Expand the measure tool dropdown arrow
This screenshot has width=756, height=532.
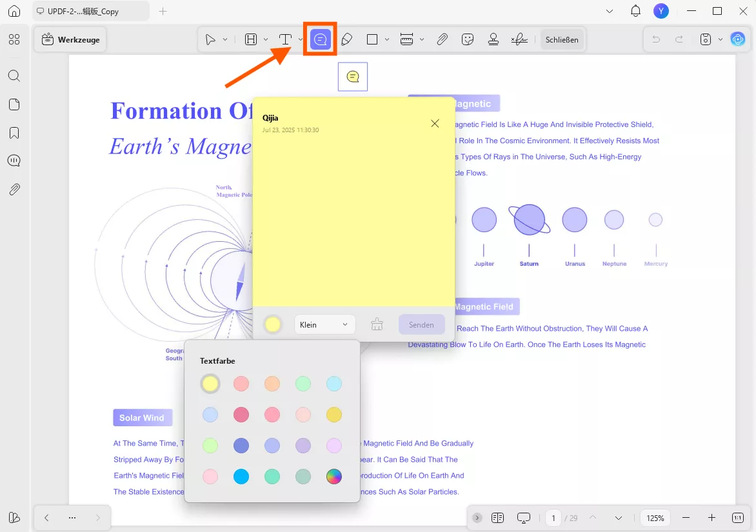[422, 39]
